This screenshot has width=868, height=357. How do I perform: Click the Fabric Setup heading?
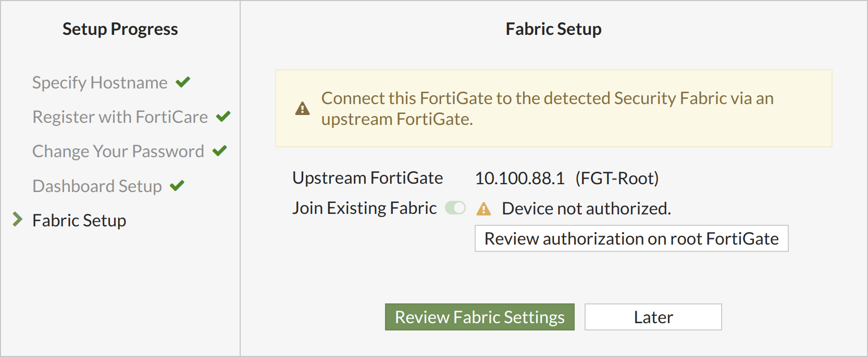click(x=553, y=29)
